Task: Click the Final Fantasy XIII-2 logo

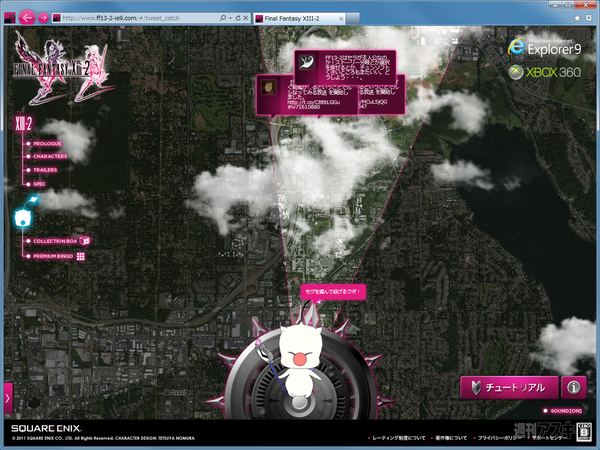Action: [x=61, y=69]
